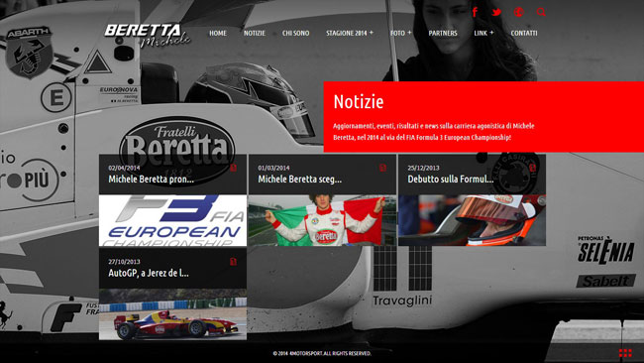Open article 'Michele Beretta sceg...'
Image resolution: width=644 pixels, height=363 pixels.
[300, 180]
